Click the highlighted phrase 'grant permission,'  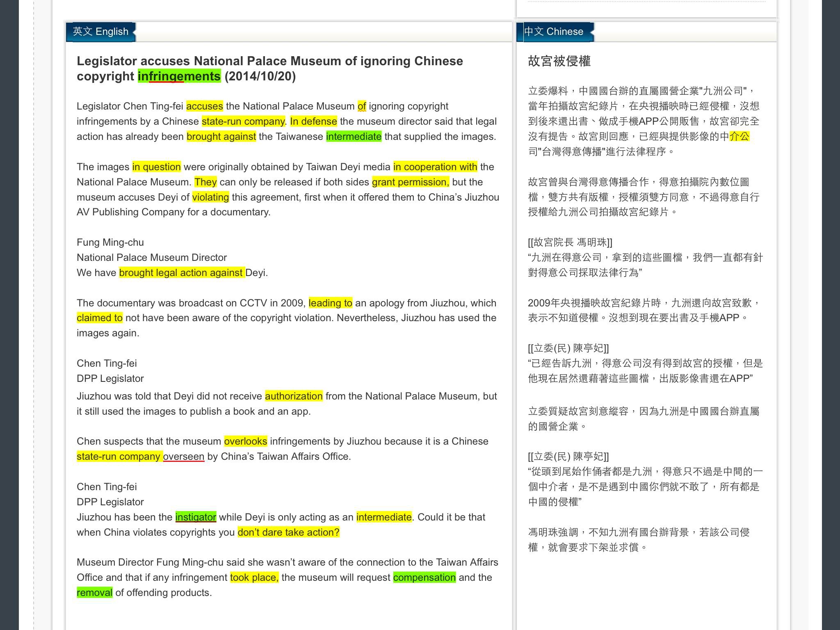point(411,182)
